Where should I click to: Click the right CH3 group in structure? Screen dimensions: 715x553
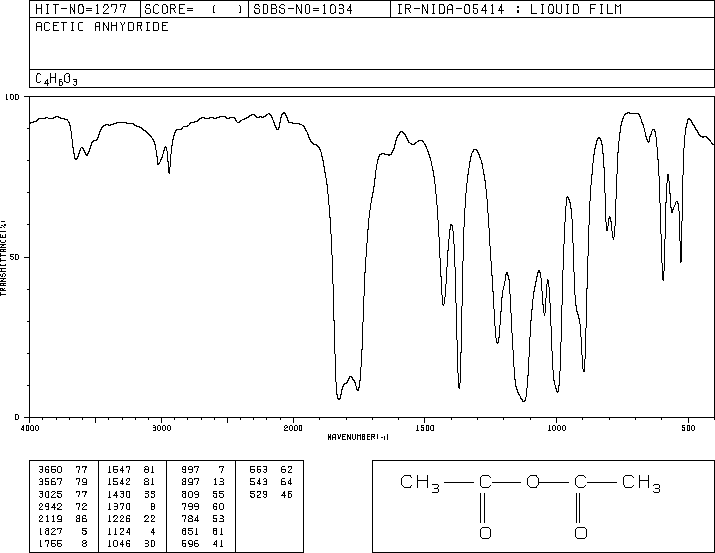click(x=641, y=485)
